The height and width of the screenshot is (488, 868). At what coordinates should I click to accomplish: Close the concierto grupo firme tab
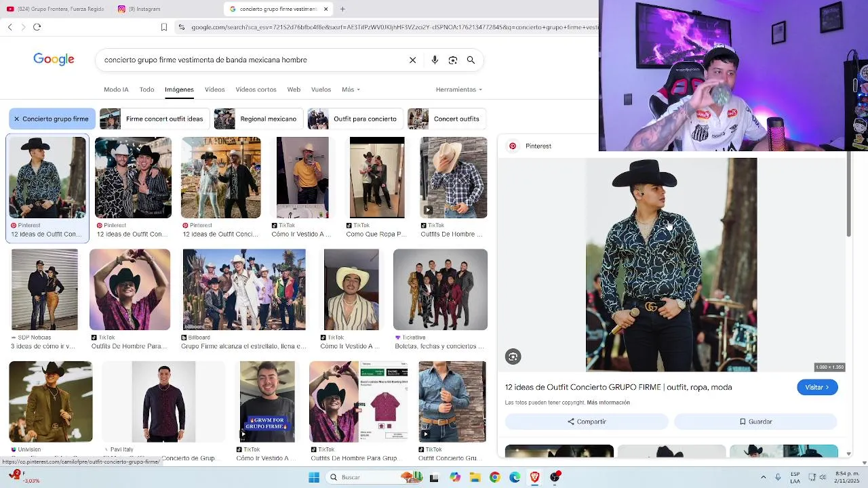(325, 9)
